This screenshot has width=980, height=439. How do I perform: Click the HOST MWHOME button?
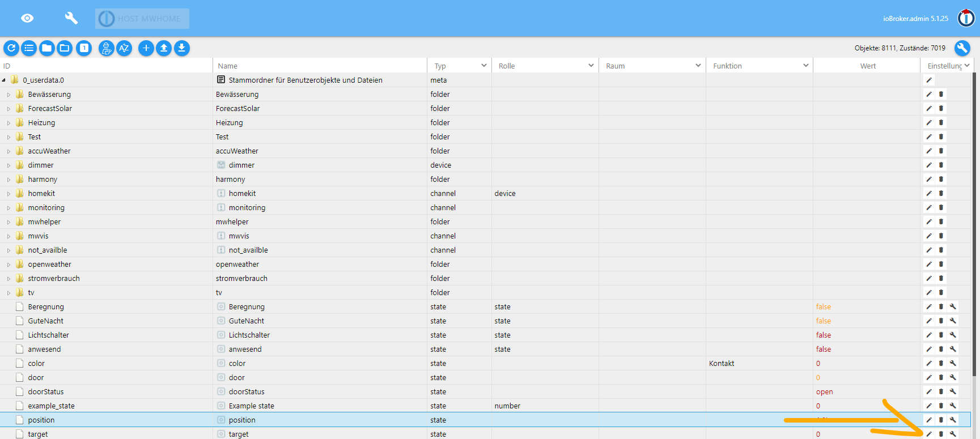click(x=142, y=19)
